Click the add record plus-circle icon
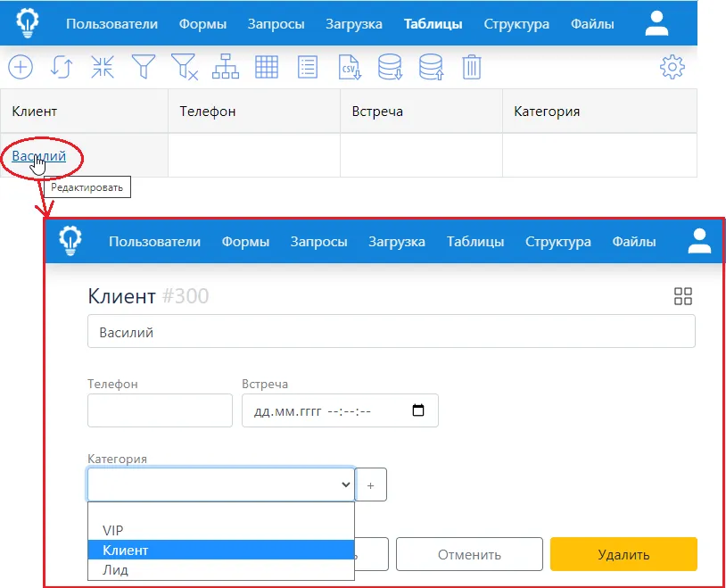 (x=21, y=67)
